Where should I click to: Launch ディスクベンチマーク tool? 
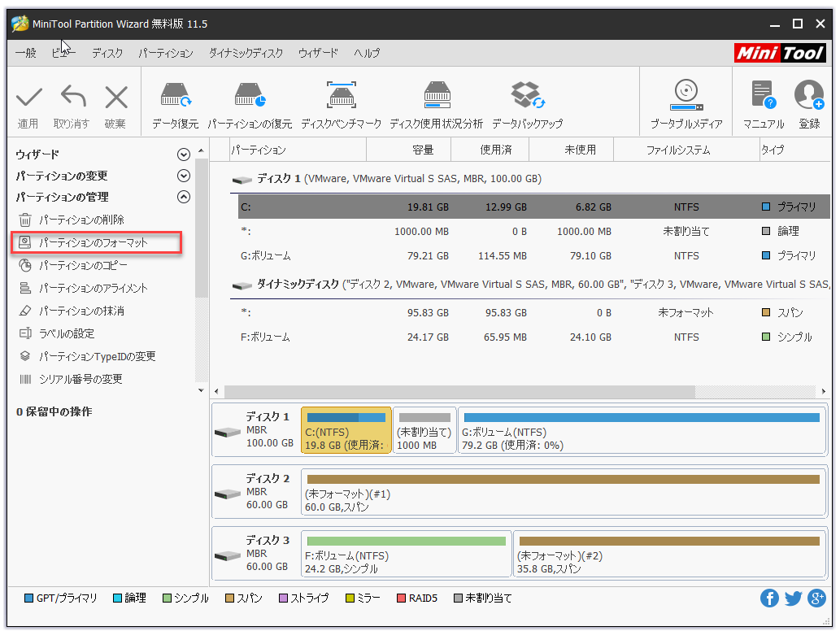pos(341,97)
